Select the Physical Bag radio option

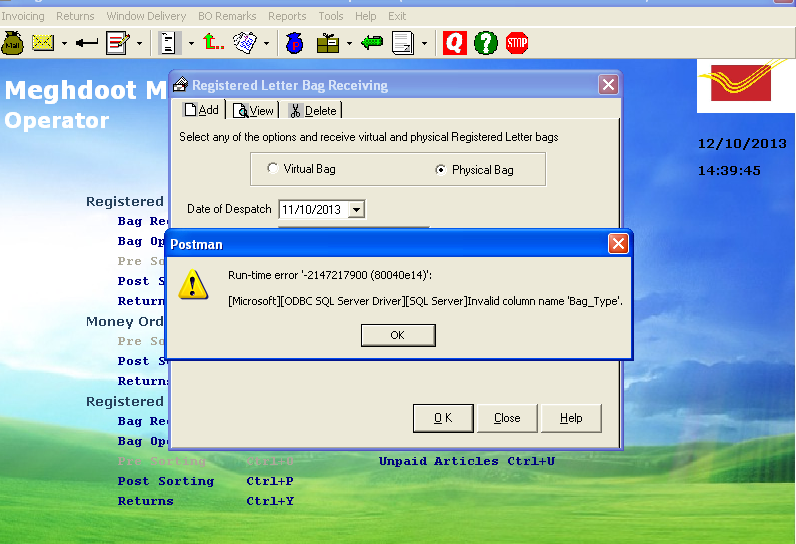pyautogui.click(x=475, y=169)
